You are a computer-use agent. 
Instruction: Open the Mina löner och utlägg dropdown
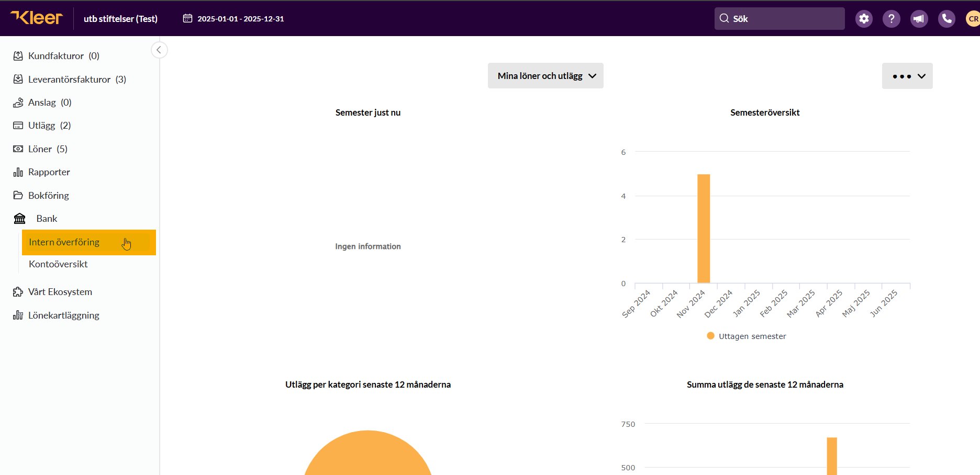(545, 76)
